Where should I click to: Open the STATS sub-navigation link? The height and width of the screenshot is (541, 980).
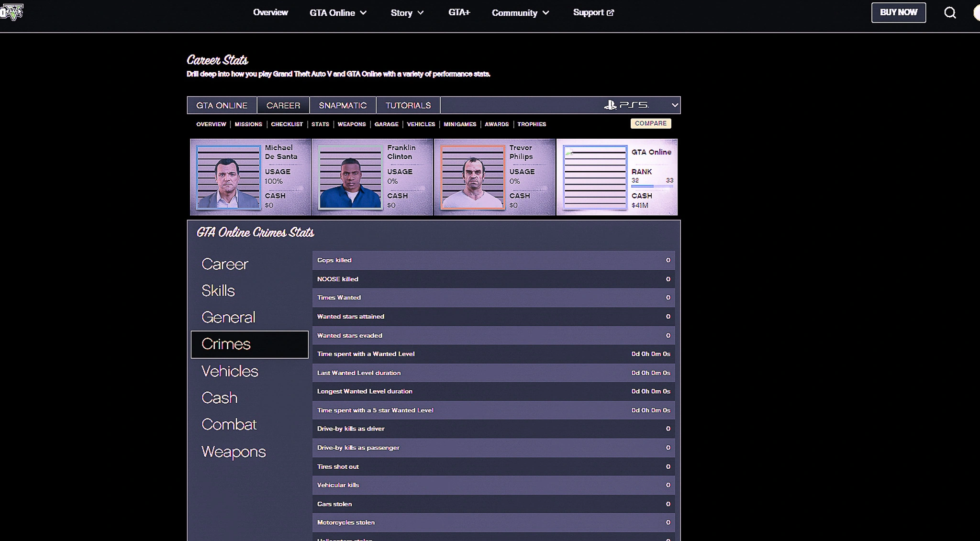pyautogui.click(x=320, y=124)
